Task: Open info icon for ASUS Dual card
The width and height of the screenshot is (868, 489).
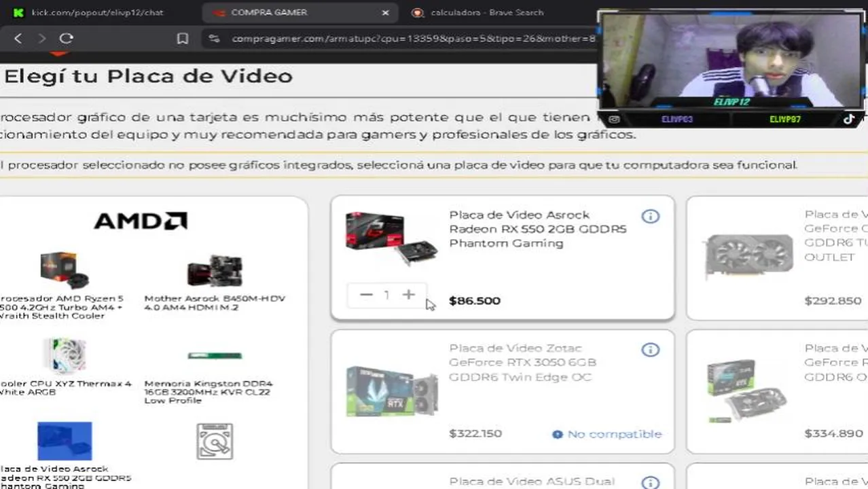Action: click(650, 482)
